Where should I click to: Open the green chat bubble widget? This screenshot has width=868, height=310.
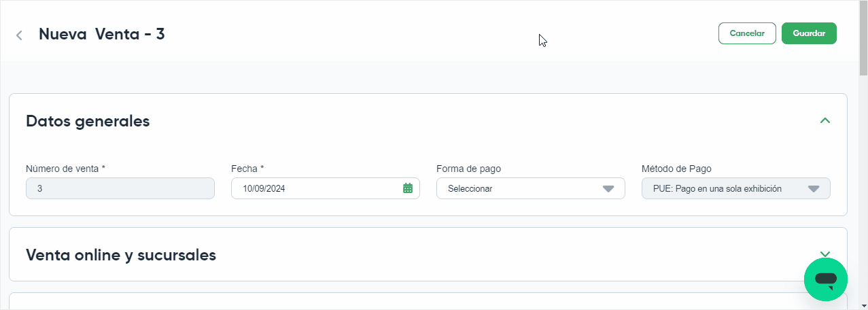(825, 279)
